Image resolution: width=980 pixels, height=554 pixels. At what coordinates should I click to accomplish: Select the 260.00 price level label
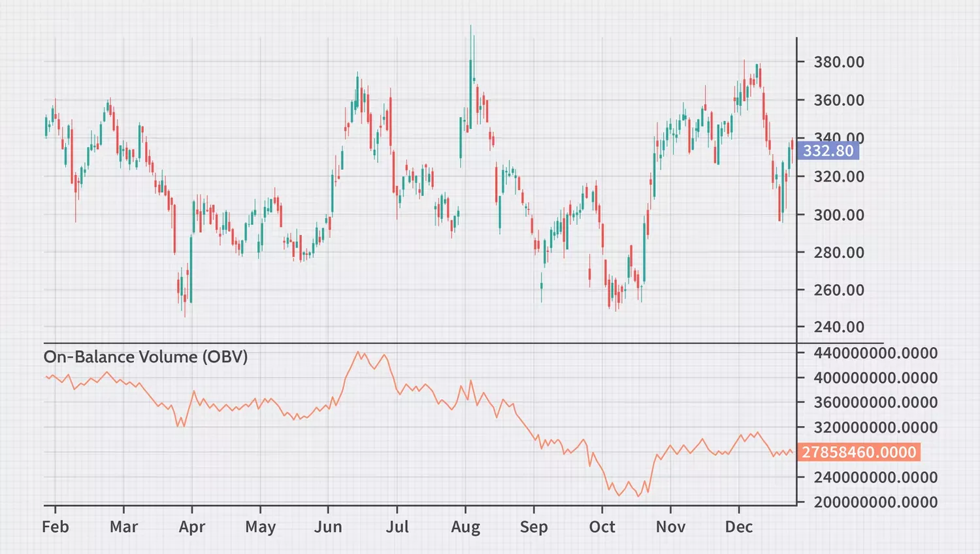pos(839,289)
